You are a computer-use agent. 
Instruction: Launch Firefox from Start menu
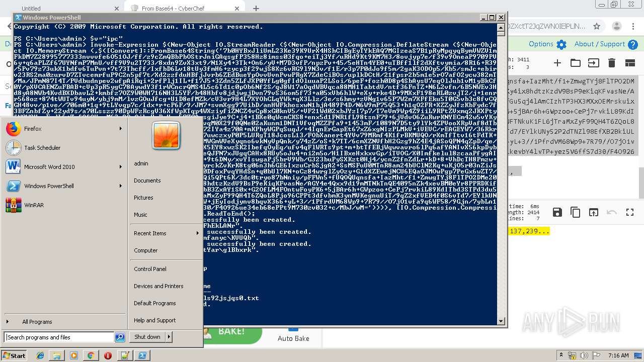click(x=64, y=129)
